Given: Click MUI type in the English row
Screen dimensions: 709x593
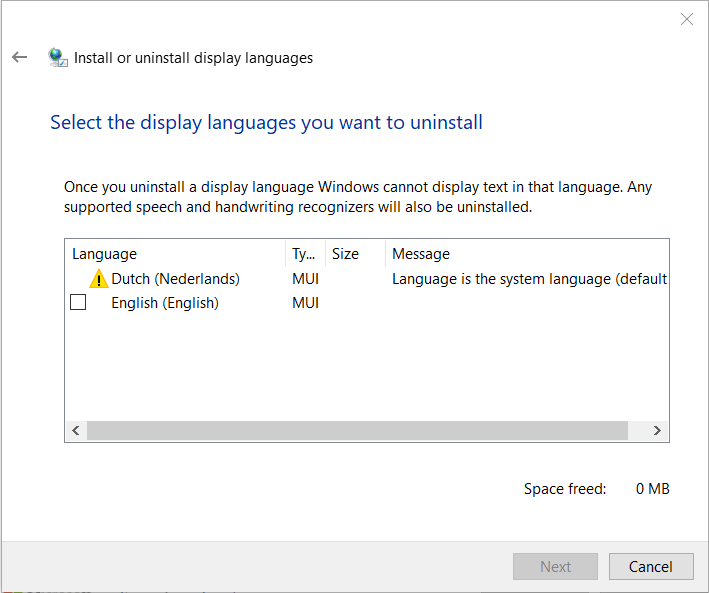Looking at the screenshot, I should pyautogui.click(x=306, y=303).
